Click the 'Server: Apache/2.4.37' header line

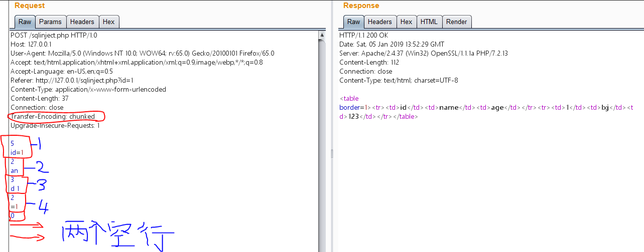point(424,53)
